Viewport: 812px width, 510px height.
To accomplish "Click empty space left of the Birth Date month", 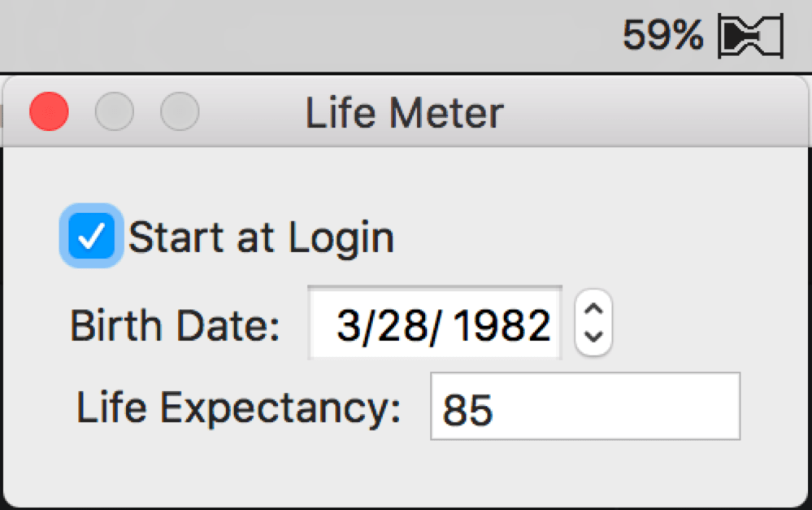I will pyautogui.click(x=323, y=327).
